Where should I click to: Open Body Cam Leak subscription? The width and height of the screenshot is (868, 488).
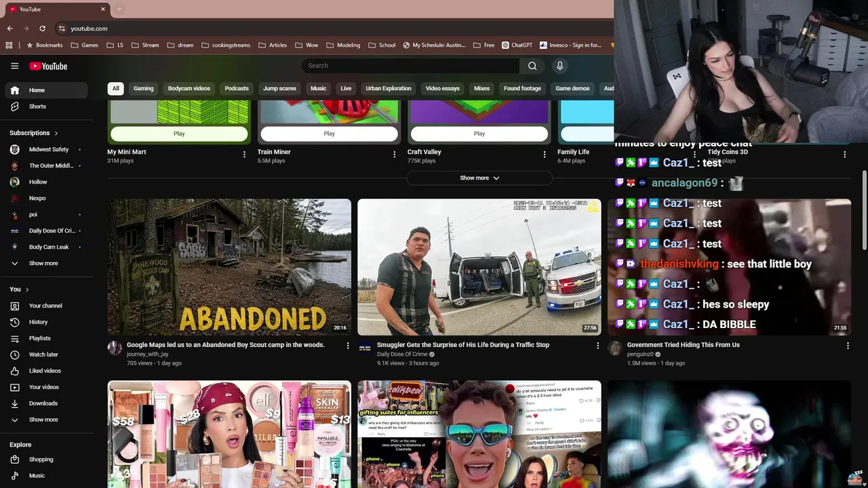pyautogui.click(x=46, y=247)
